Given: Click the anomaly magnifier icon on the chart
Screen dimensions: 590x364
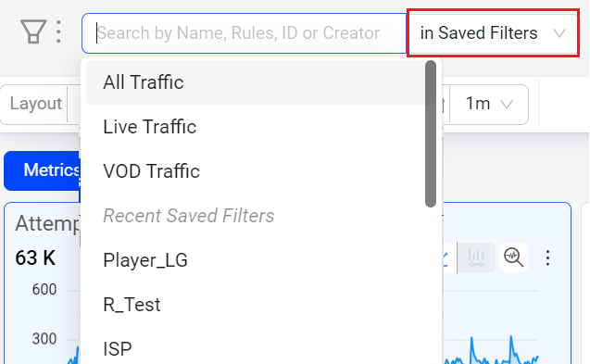Looking at the screenshot, I should click(514, 257).
